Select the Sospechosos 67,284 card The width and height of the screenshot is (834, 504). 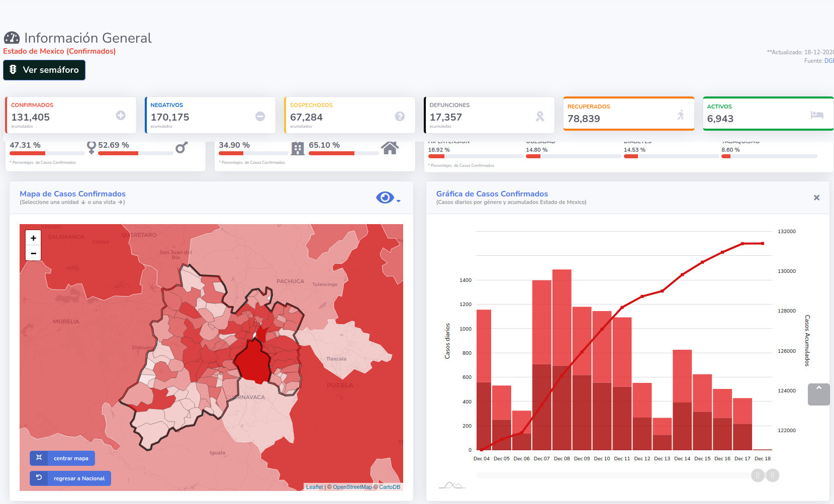click(x=350, y=115)
